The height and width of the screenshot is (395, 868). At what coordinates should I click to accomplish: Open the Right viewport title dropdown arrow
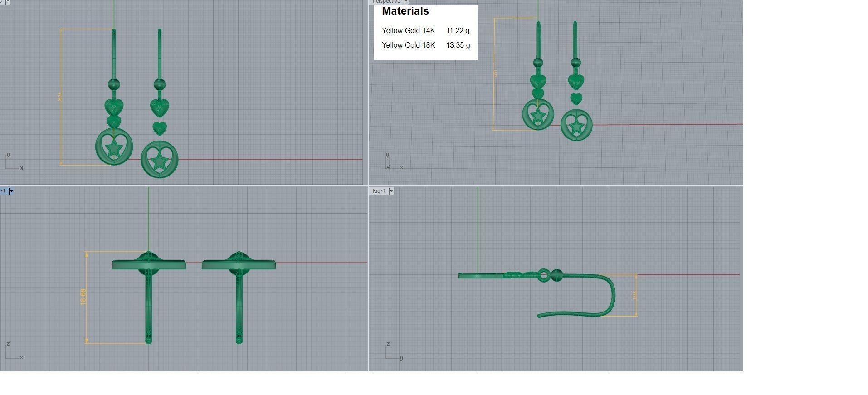point(391,191)
